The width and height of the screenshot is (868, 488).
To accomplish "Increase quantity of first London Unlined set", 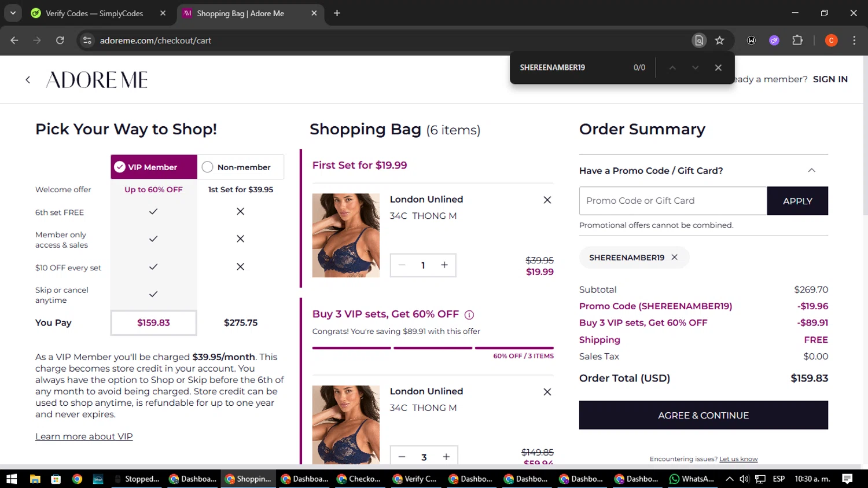I will point(444,265).
